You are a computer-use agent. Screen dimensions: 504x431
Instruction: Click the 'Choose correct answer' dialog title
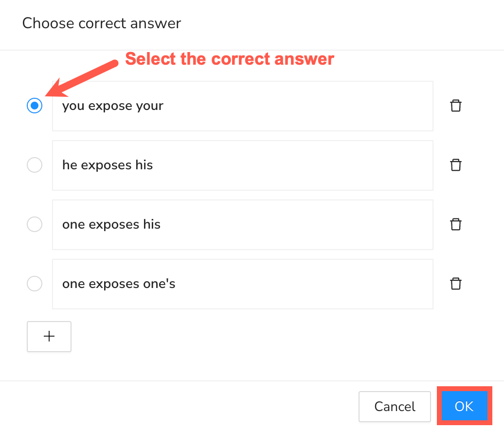(x=102, y=23)
